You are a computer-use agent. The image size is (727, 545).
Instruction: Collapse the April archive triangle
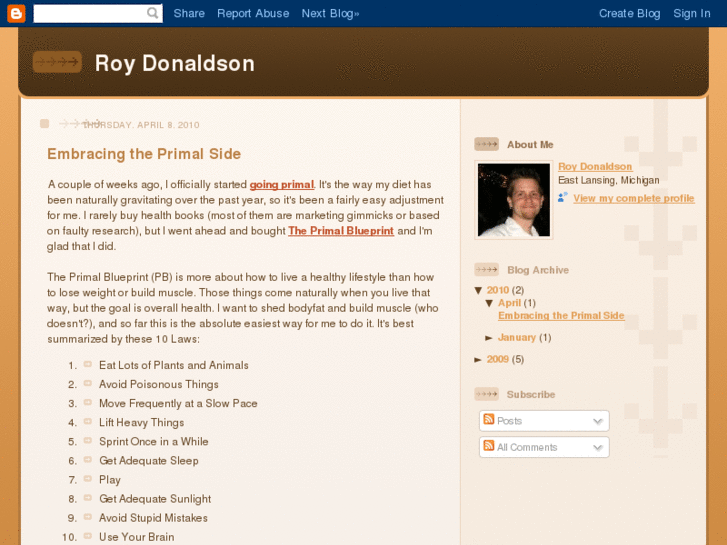(x=489, y=303)
